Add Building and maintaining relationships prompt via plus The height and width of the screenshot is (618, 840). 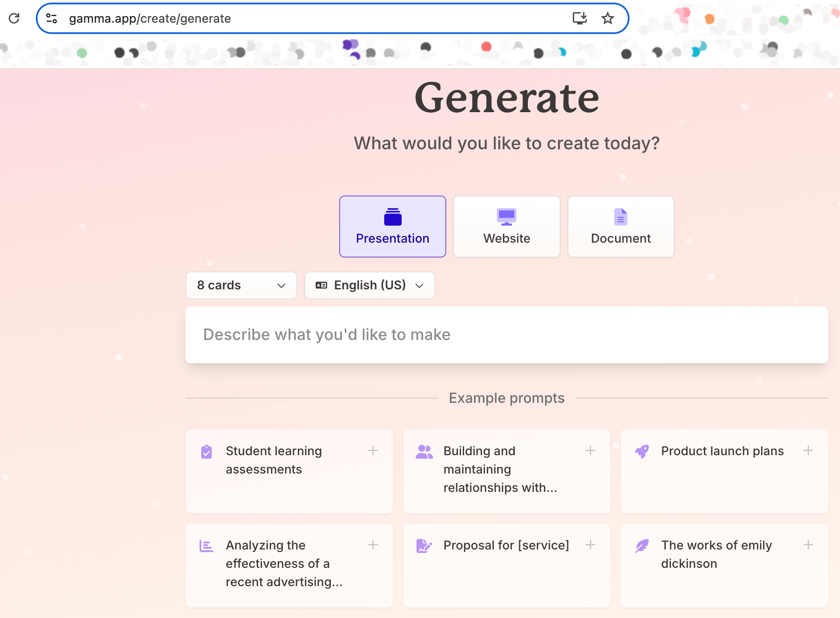[590, 450]
